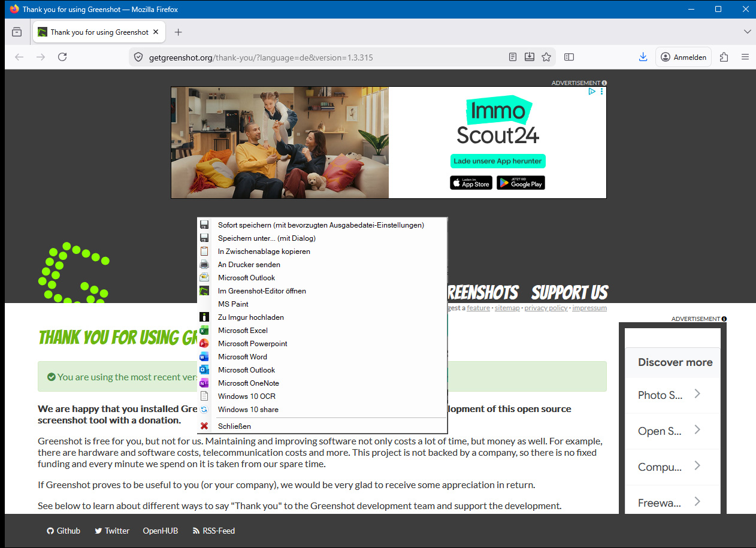Open the extensions puzzle icon
756x548 pixels.
[x=724, y=57]
